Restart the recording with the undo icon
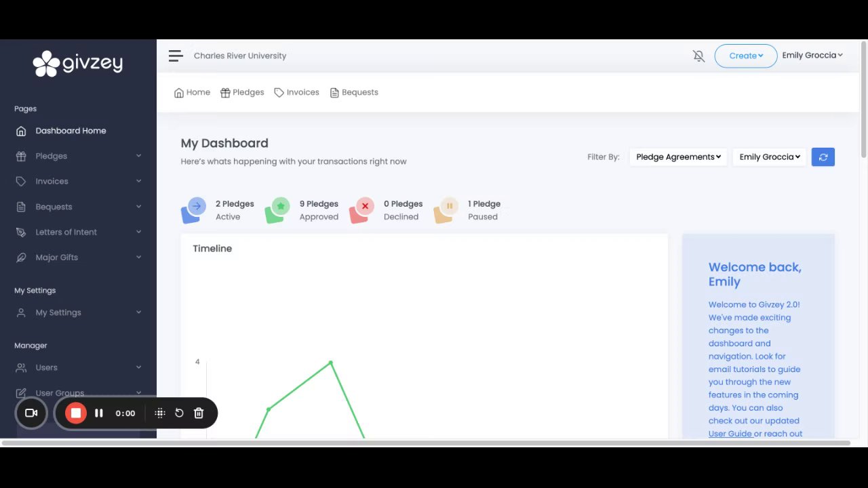Screen dimensions: 868x488 179,413
